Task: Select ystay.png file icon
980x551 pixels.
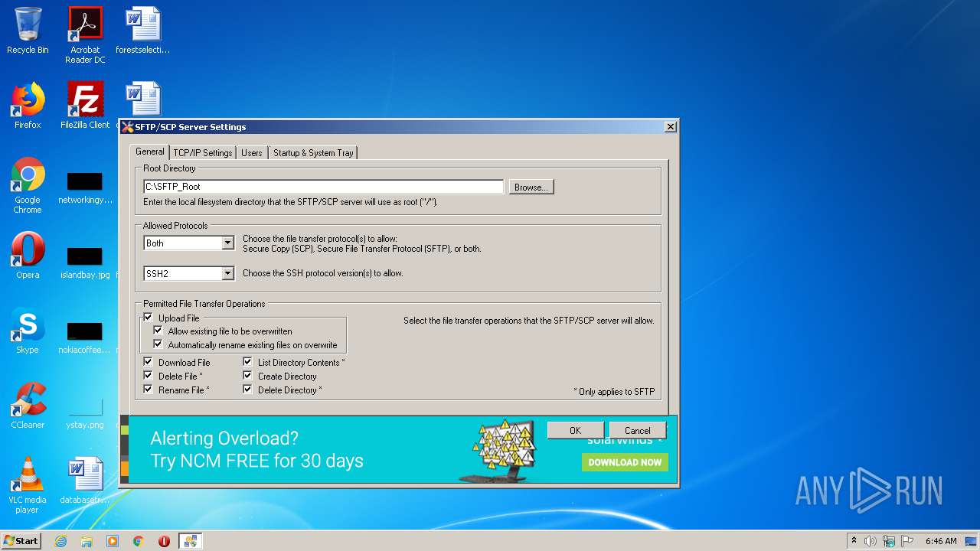Action: click(x=85, y=412)
